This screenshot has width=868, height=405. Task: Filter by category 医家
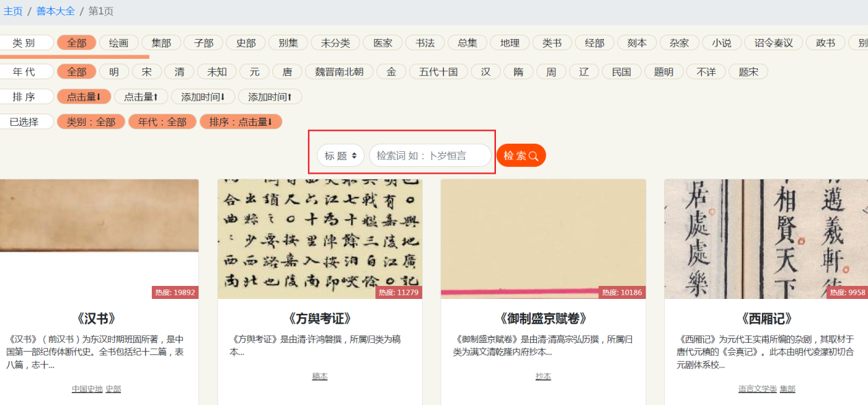tap(383, 42)
